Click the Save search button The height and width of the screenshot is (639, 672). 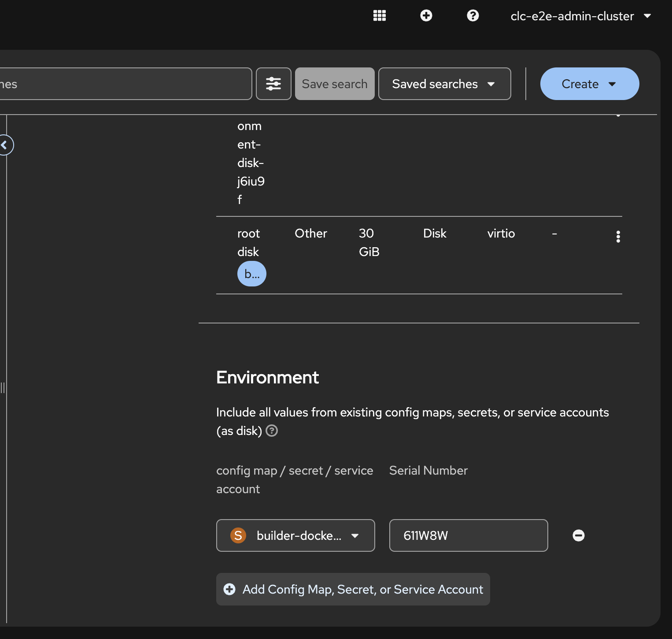335,84
